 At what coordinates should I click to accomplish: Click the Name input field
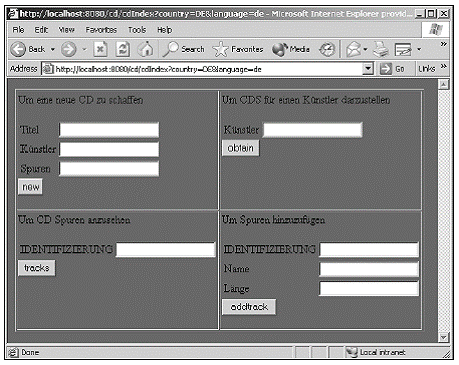pyautogui.click(x=369, y=269)
